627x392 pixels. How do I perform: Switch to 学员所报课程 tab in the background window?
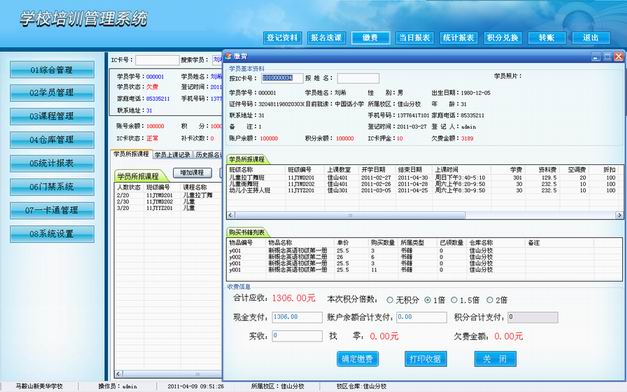(x=131, y=154)
